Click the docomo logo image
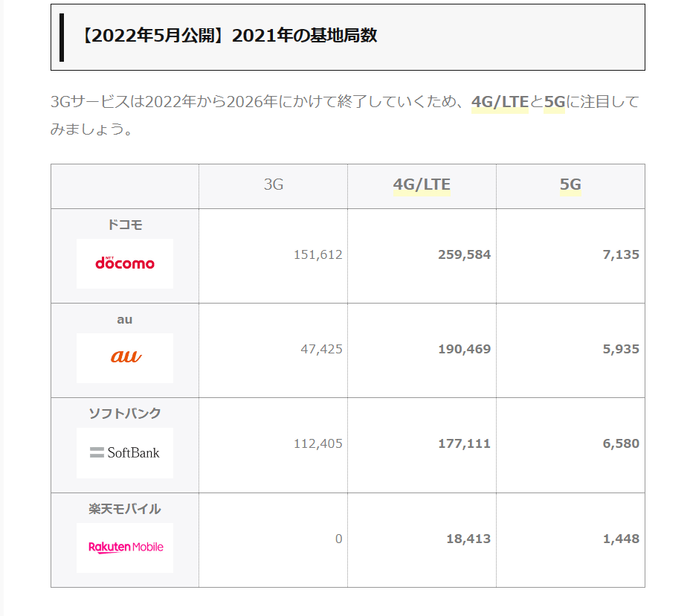690x616 pixels. point(125,263)
